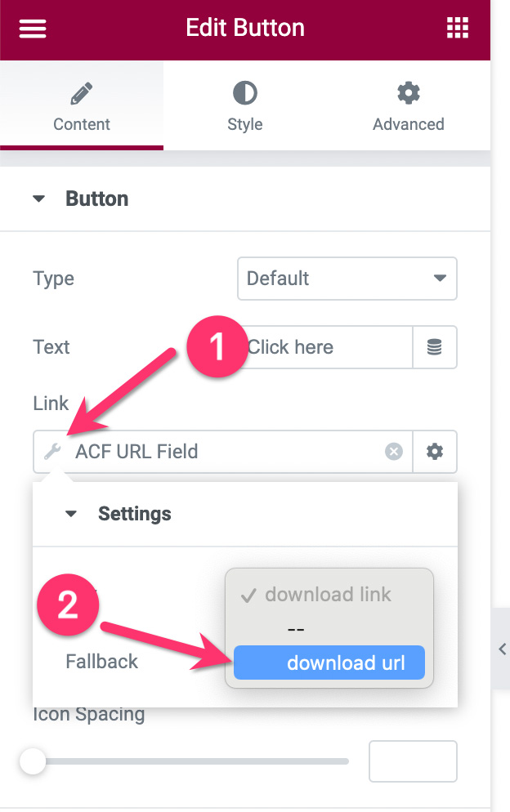Open the widgets grid panel
The image size is (510, 812).
point(458,29)
